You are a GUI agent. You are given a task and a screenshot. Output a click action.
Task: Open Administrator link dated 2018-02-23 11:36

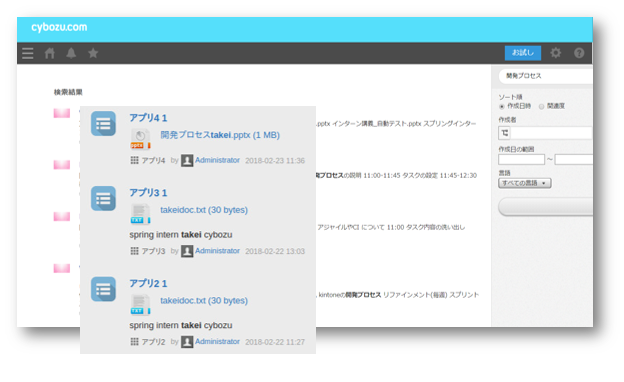click(x=217, y=160)
